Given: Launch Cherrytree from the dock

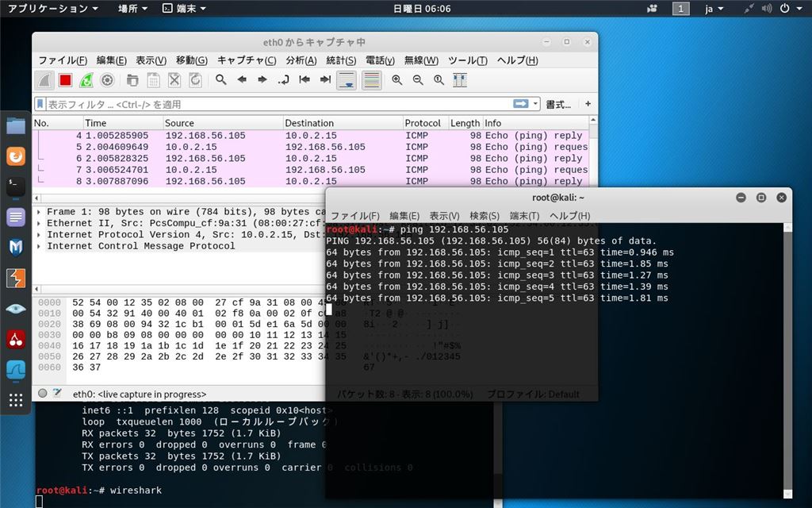Looking at the screenshot, I should pyautogui.click(x=16, y=340).
